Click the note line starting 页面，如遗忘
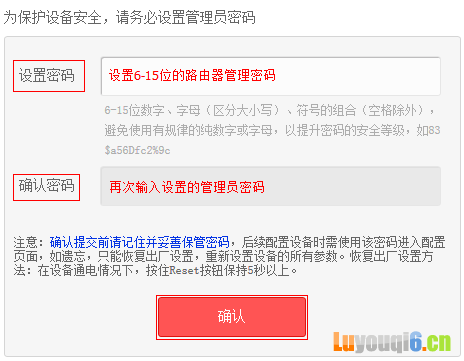This screenshot has height=361, width=464. click(x=223, y=256)
